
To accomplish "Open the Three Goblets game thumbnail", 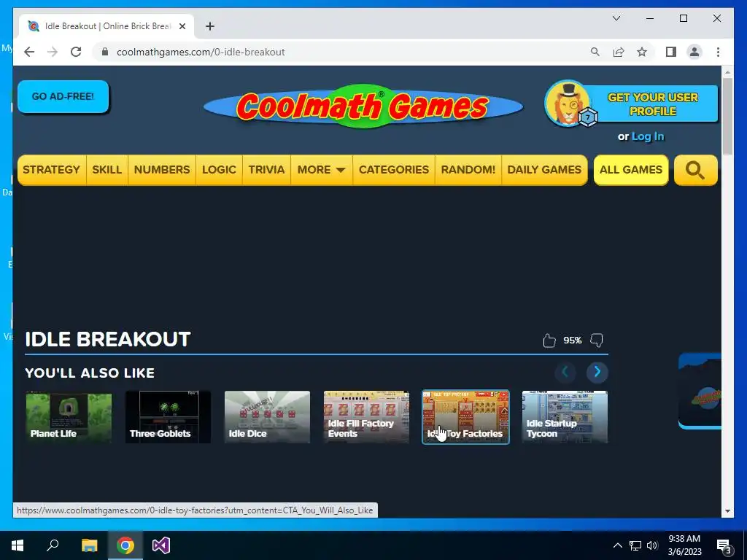I will [x=168, y=417].
